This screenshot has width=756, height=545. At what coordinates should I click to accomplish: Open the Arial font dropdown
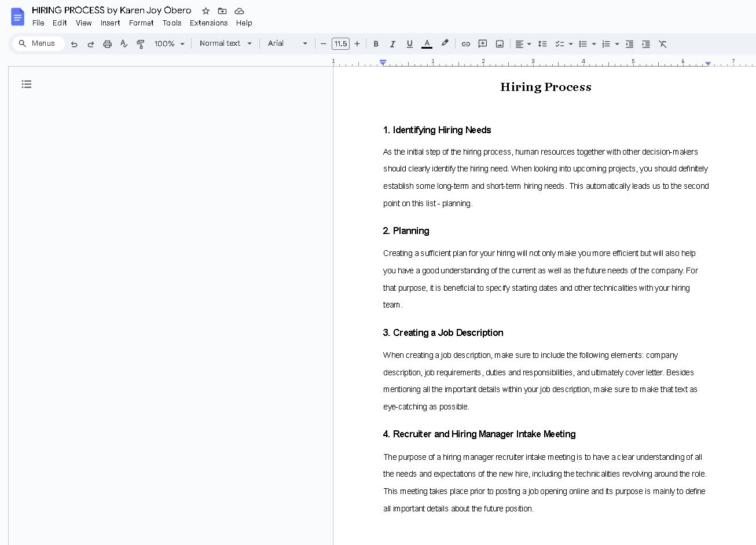(288, 44)
